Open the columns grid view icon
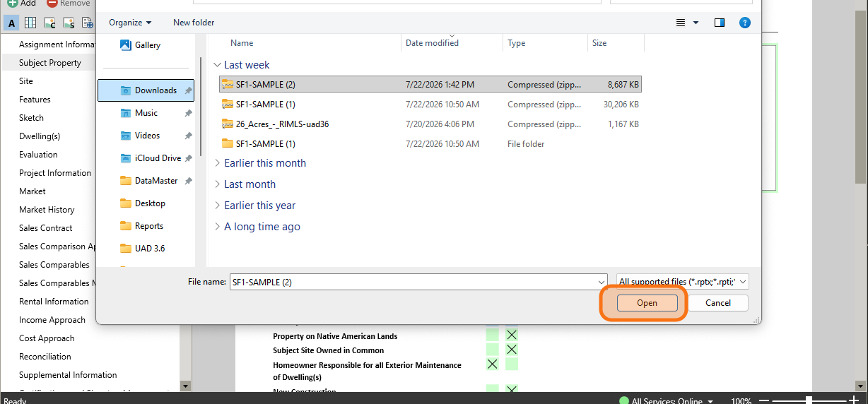This screenshot has height=404, width=868. pos(30,23)
